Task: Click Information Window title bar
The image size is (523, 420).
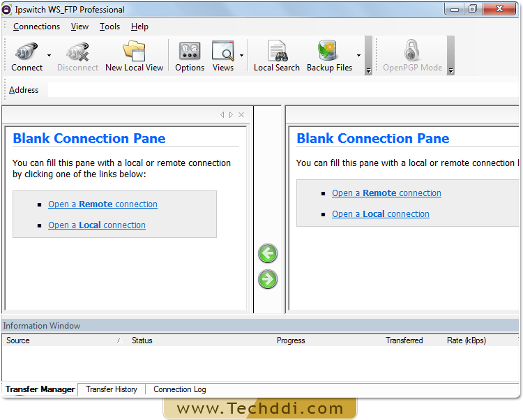Action: (260, 326)
